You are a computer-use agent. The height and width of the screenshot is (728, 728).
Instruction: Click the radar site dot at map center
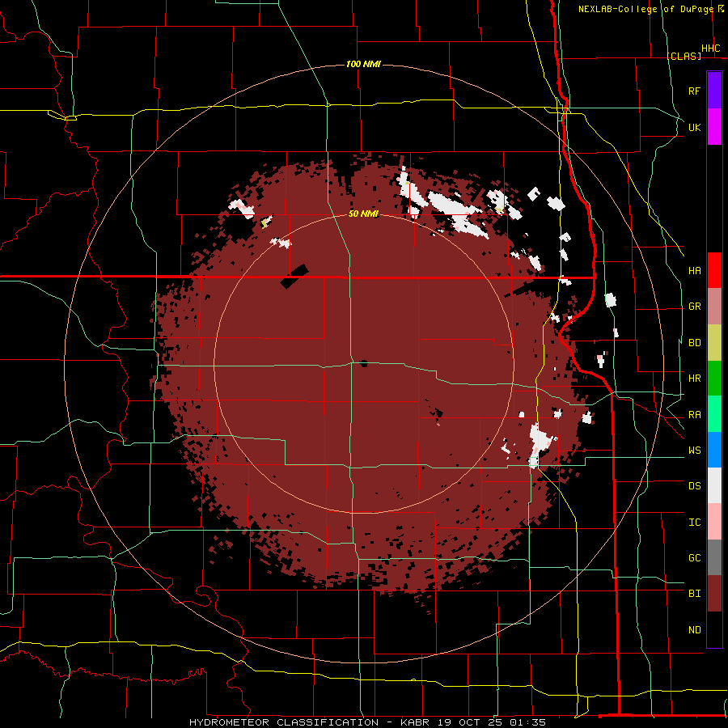click(364, 363)
